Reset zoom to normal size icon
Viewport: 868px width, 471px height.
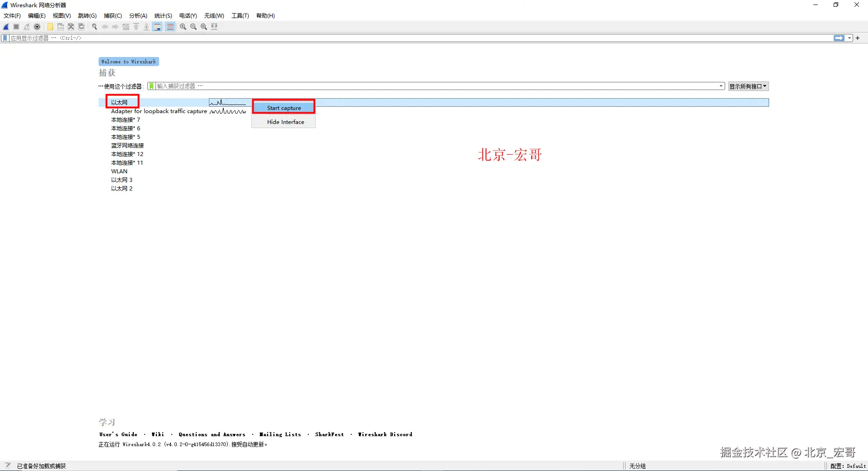point(204,27)
